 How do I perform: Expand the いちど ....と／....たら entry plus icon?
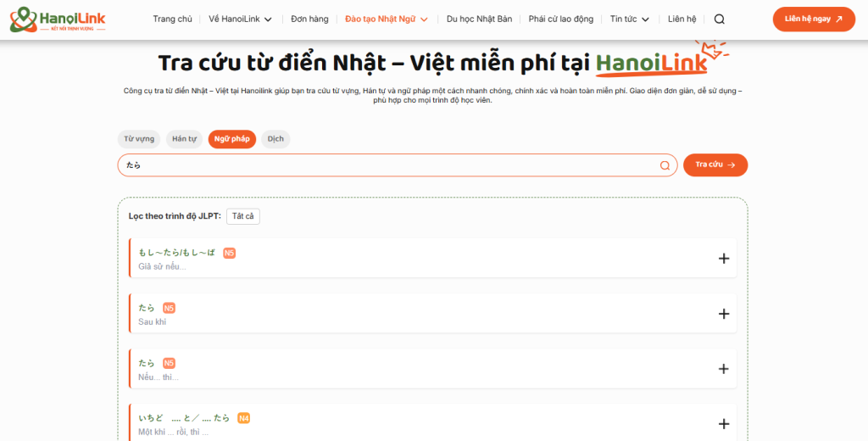click(x=724, y=424)
